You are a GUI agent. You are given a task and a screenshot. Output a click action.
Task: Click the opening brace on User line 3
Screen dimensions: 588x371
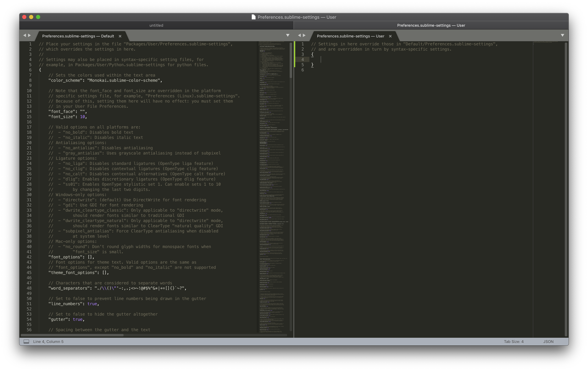(x=312, y=54)
